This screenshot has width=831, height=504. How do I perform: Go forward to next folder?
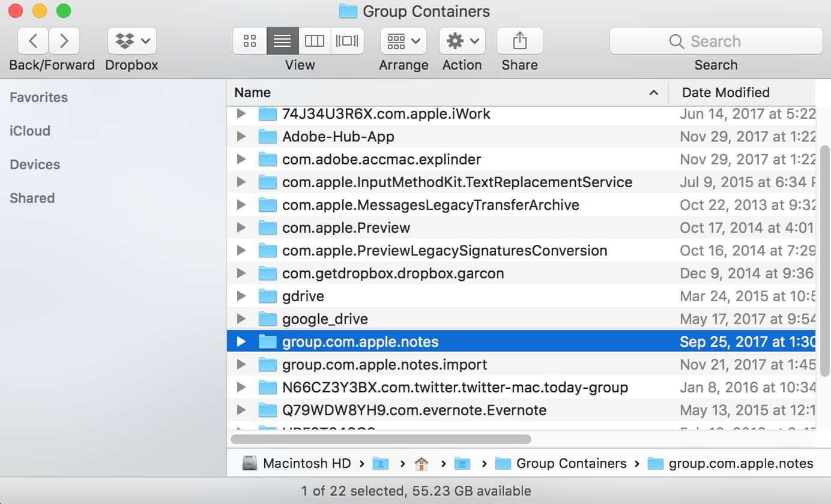(x=64, y=41)
